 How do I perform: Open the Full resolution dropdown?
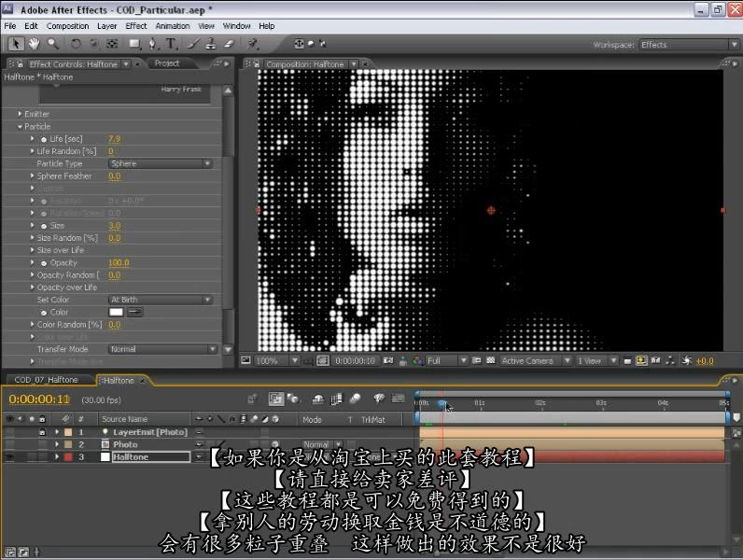447,361
